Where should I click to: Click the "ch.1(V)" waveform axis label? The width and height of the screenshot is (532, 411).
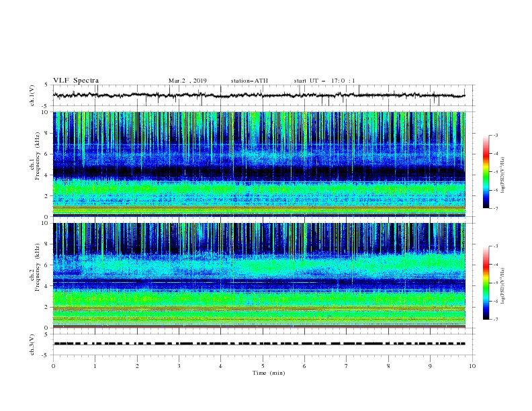coord(32,95)
